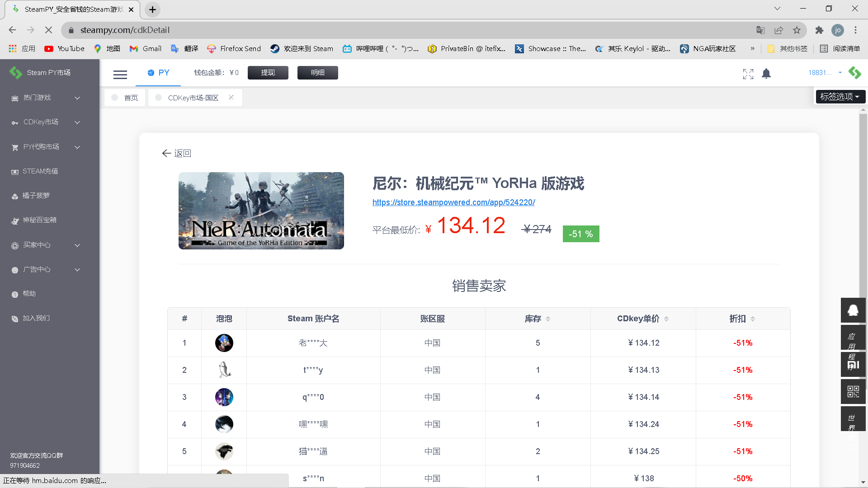This screenshot has width=868, height=488.
Task: Open STEAM充值 in the sidebar
Action: 40,171
